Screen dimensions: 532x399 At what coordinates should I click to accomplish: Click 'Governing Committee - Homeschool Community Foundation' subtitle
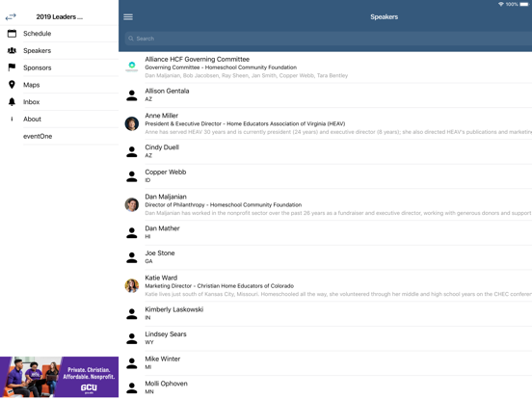221,67
